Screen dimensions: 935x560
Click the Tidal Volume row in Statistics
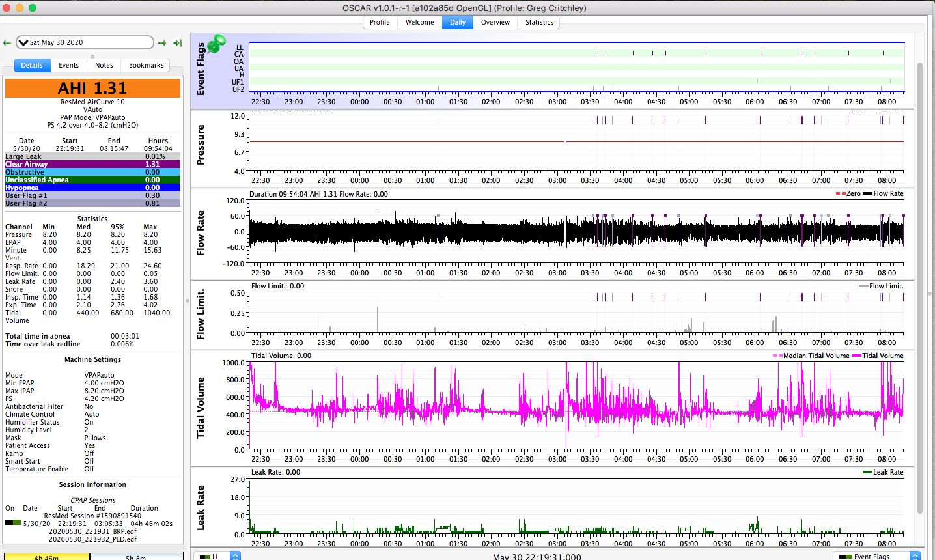tap(88, 316)
